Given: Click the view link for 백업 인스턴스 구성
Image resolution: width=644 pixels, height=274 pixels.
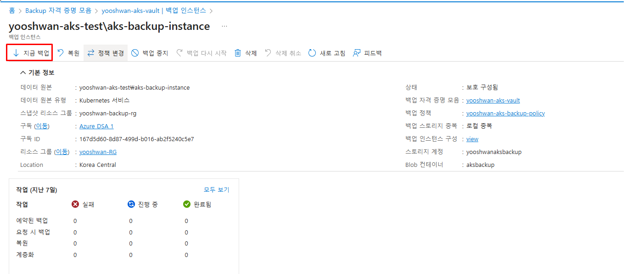Looking at the screenshot, I should tap(472, 139).
